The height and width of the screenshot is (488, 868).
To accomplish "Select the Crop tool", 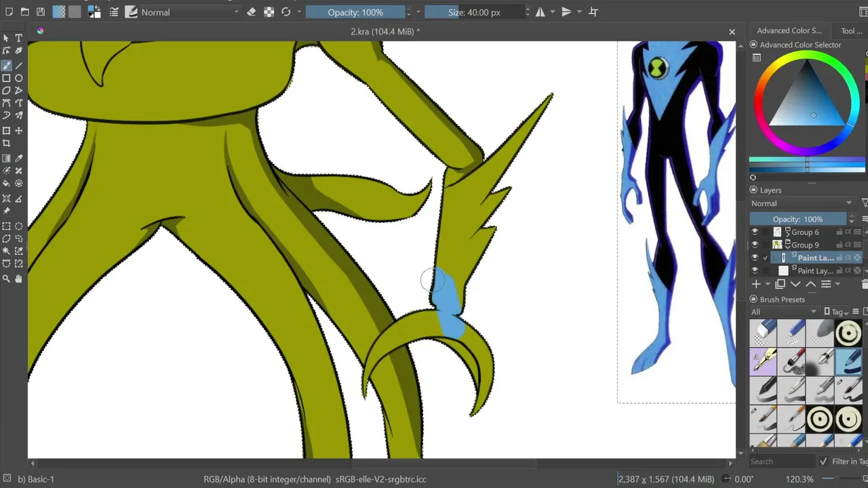I will [x=7, y=144].
